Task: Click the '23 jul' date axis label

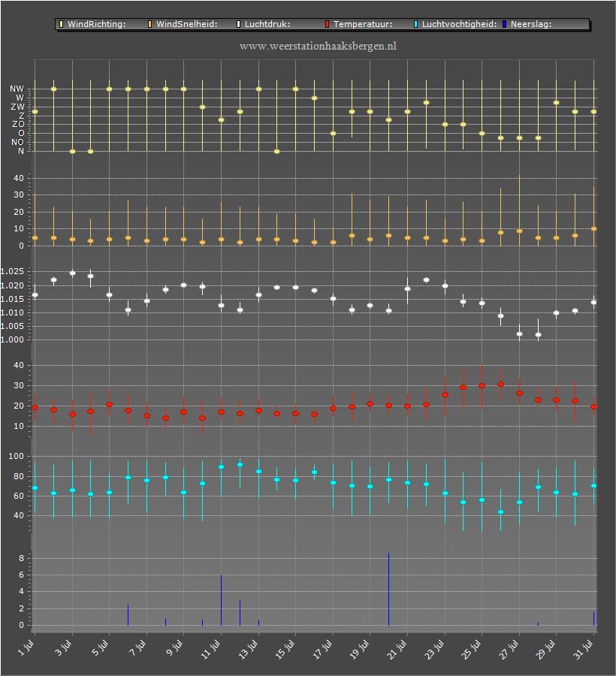Action: pyautogui.click(x=434, y=650)
